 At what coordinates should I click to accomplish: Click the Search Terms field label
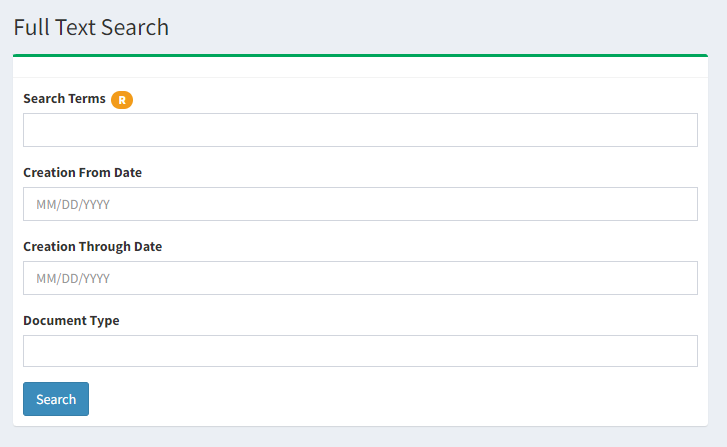pyautogui.click(x=64, y=99)
